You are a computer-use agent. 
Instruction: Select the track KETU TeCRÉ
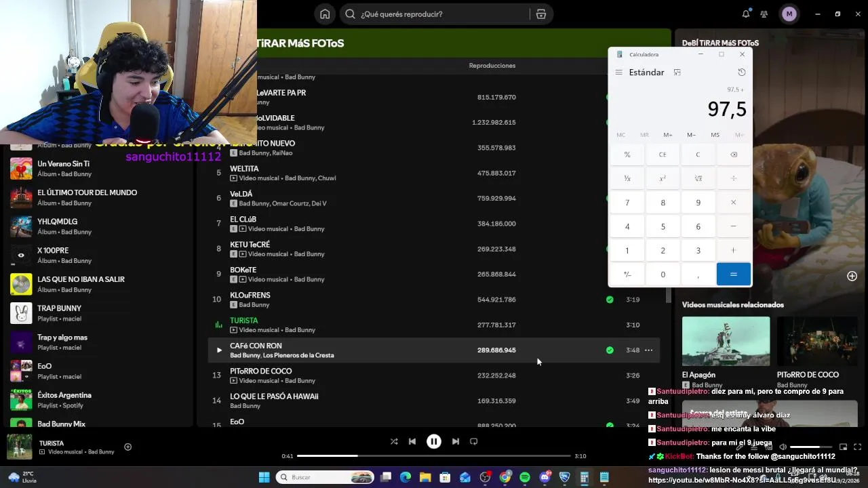250,245
